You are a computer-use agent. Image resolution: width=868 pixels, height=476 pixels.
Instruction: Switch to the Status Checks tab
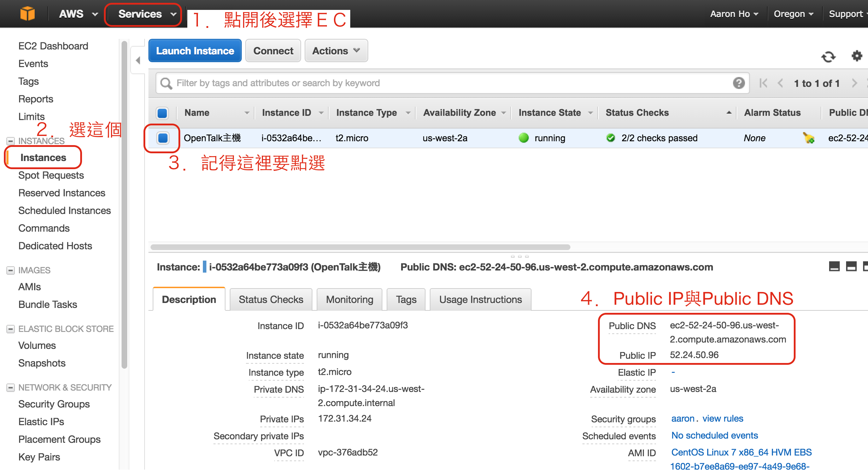(271, 299)
